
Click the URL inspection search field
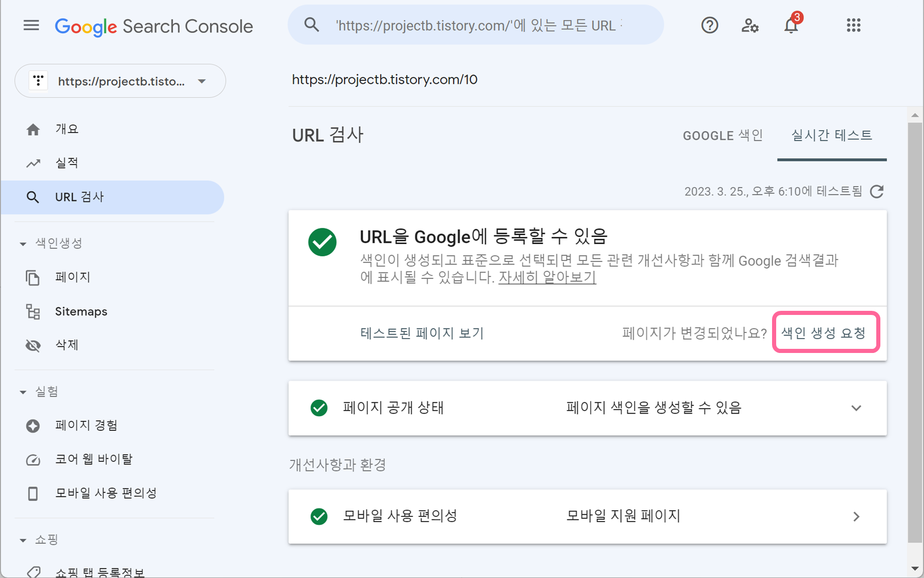click(476, 25)
